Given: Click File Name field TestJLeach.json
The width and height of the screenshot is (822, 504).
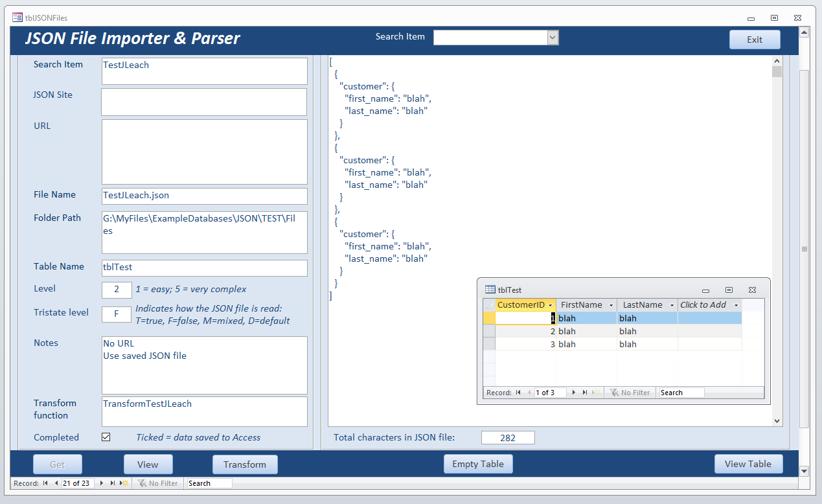Looking at the screenshot, I should [x=205, y=196].
